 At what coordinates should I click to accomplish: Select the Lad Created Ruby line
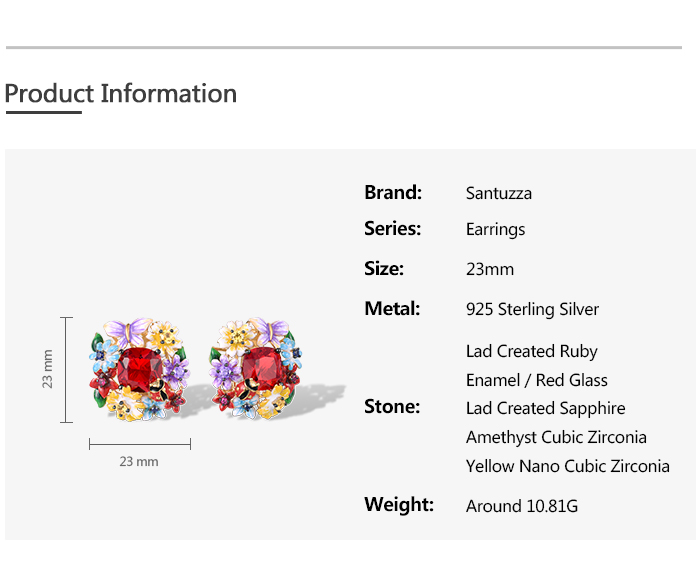coord(531,351)
